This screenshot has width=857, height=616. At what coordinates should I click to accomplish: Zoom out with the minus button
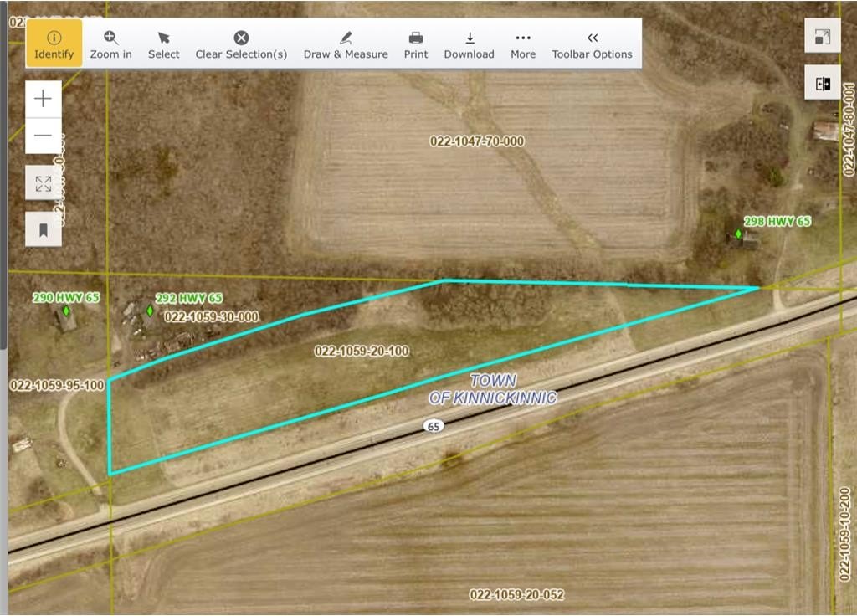coord(44,136)
